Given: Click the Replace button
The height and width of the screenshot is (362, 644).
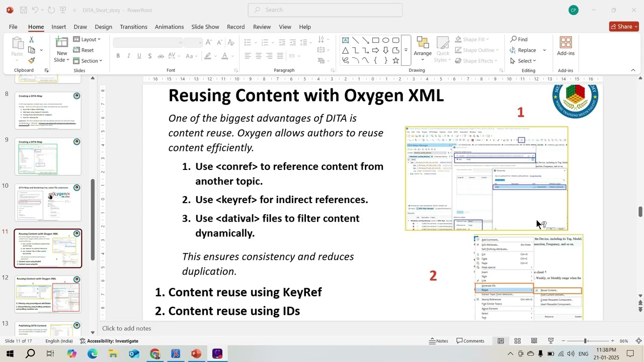Looking at the screenshot, I should (x=523, y=50).
